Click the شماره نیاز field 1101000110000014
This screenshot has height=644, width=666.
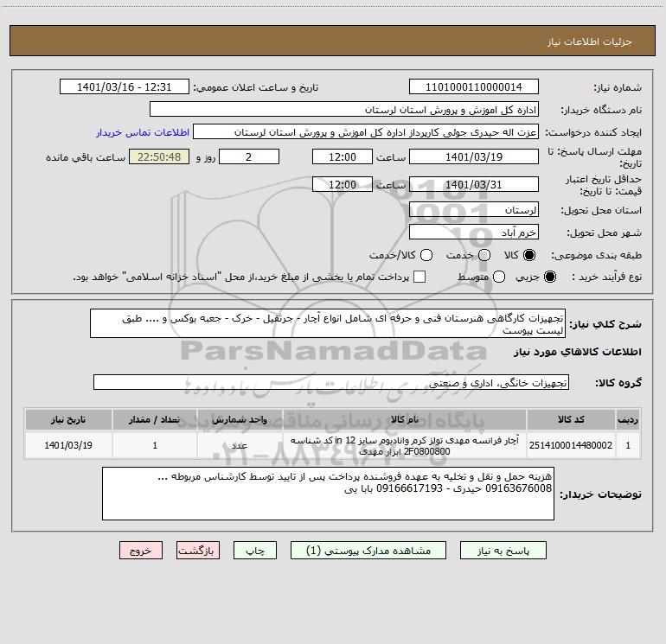(x=474, y=87)
